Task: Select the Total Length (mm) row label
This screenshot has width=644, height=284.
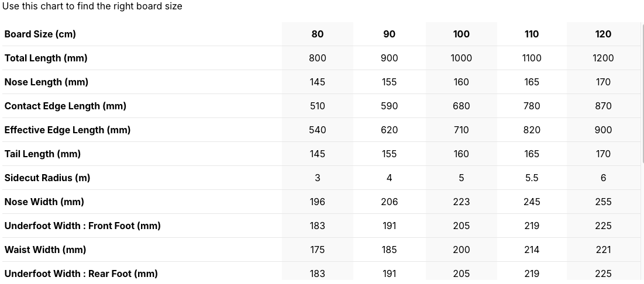Action: pyautogui.click(x=46, y=58)
